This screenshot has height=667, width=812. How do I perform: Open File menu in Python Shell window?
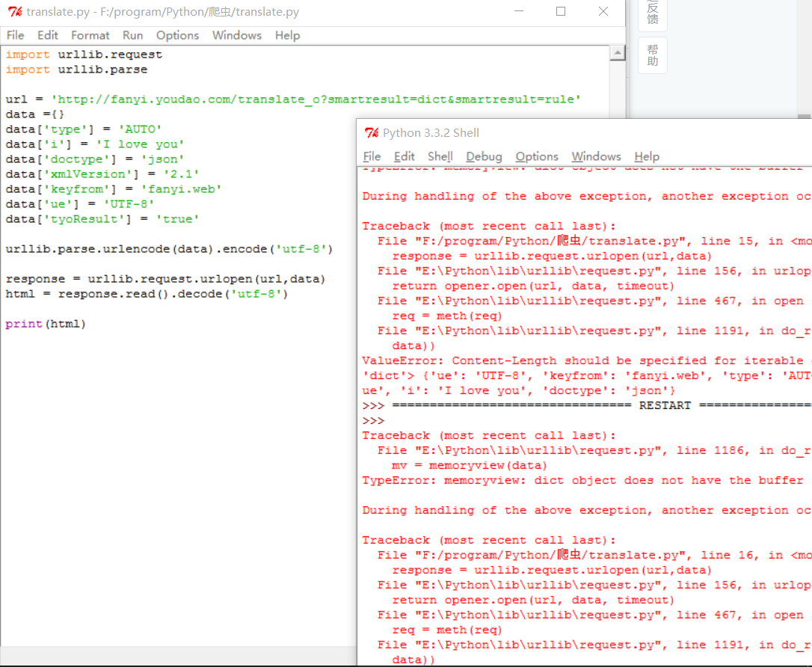[372, 156]
